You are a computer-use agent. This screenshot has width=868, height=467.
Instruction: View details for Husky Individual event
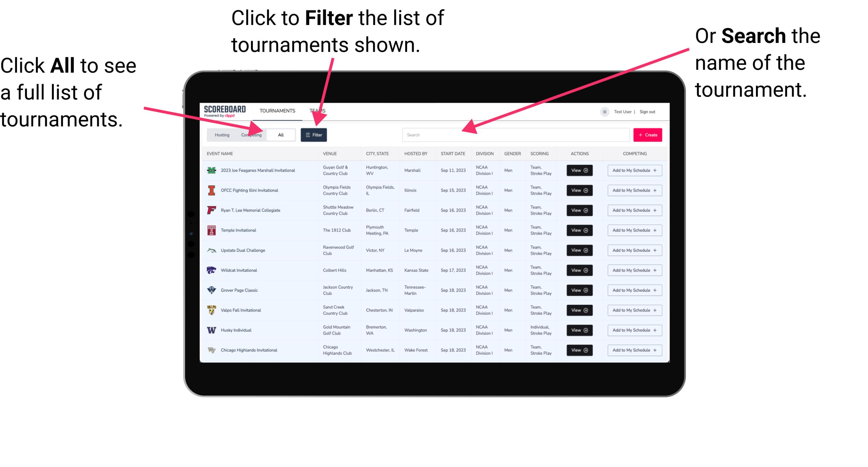coord(579,330)
